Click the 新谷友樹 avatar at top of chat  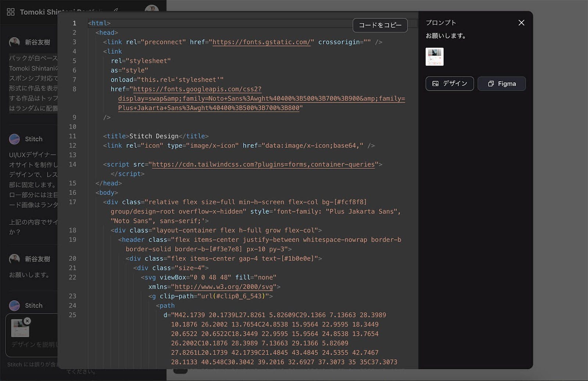[14, 42]
